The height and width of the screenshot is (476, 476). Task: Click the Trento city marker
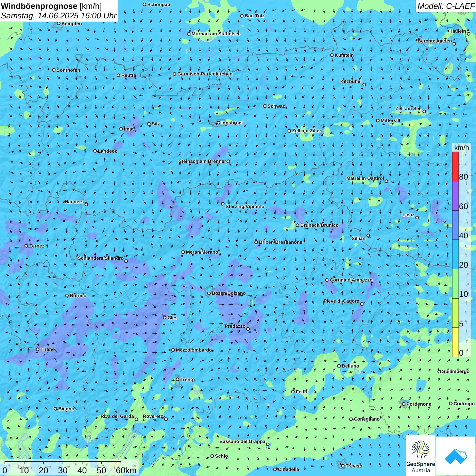coord(177,379)
